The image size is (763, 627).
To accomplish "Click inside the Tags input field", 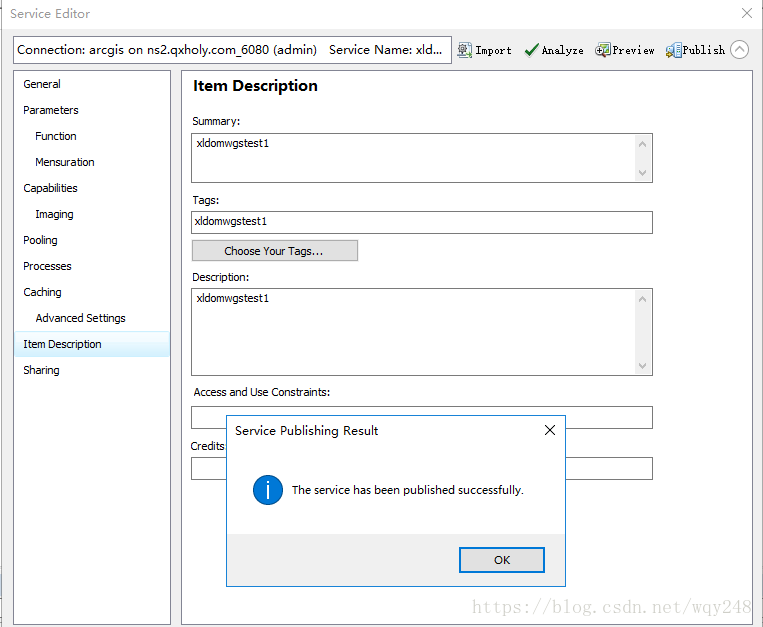I will pos(422,222).
